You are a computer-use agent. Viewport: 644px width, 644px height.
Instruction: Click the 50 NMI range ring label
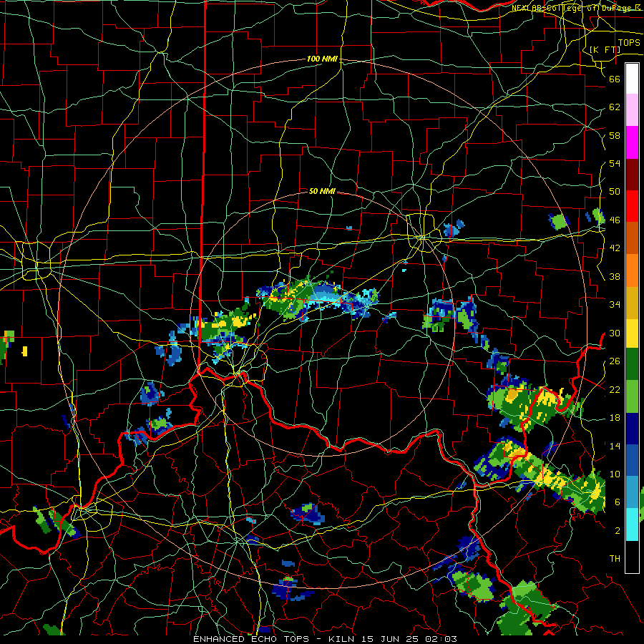tap(322, 191)
